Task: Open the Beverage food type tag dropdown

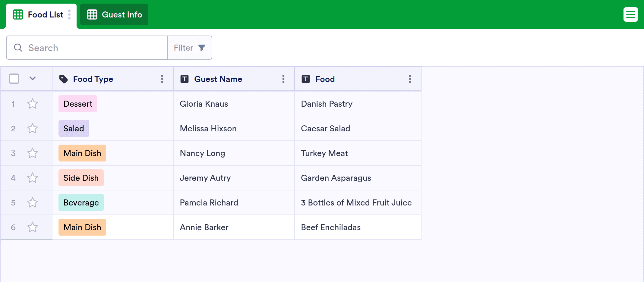Action: click(81, 203)
